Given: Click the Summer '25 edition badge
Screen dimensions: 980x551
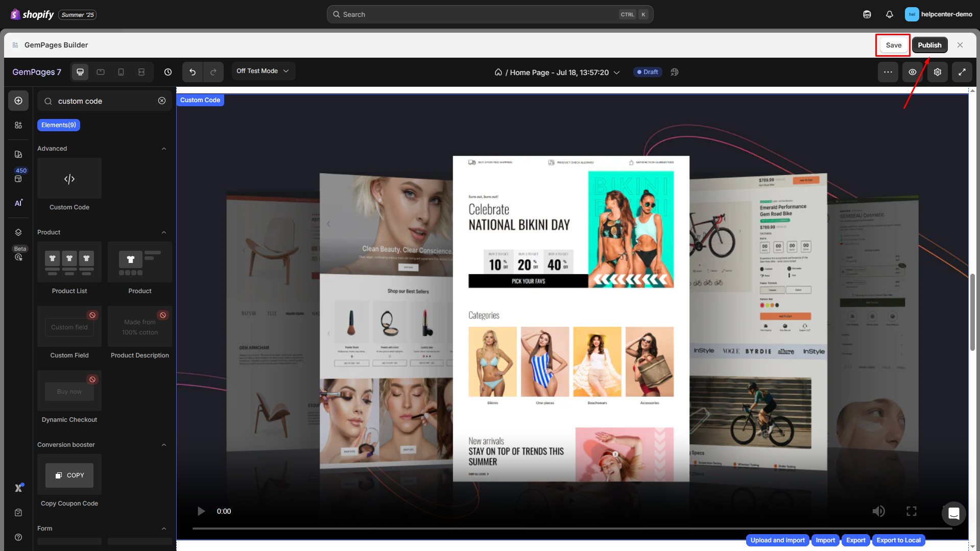Looking at the screenshot, I should click(x=78, y=15).
